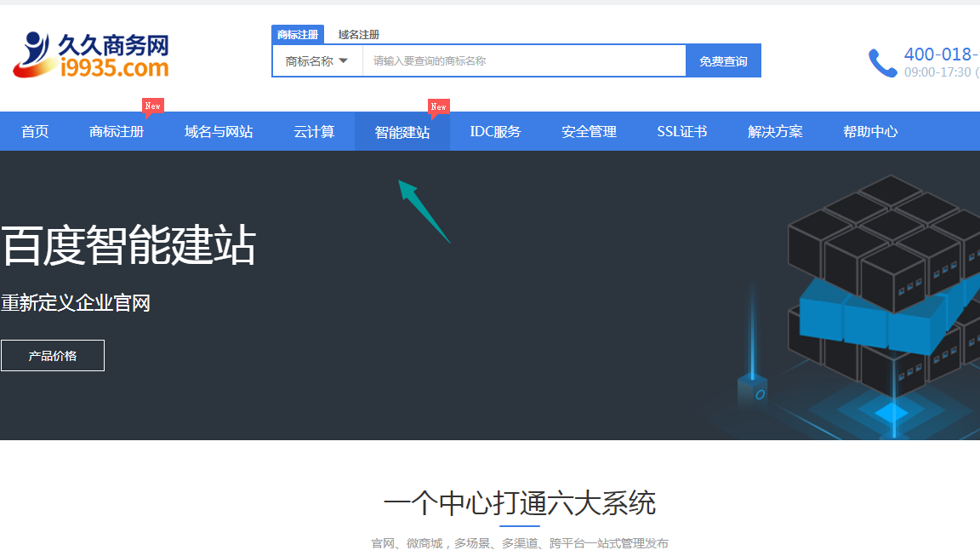Select 智能建站 in the navigation bar
The width and height of the screenshot is (980, 556).
coord(402,131)
